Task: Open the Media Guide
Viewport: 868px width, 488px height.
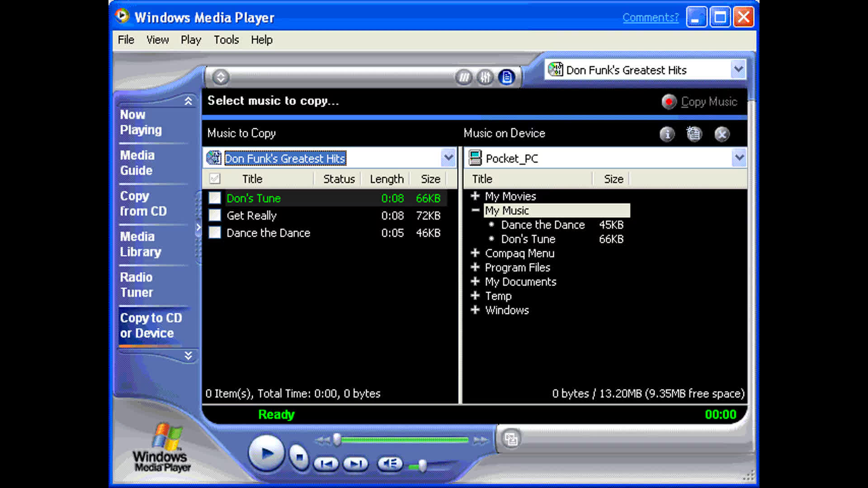Action: tap(137, 163)
